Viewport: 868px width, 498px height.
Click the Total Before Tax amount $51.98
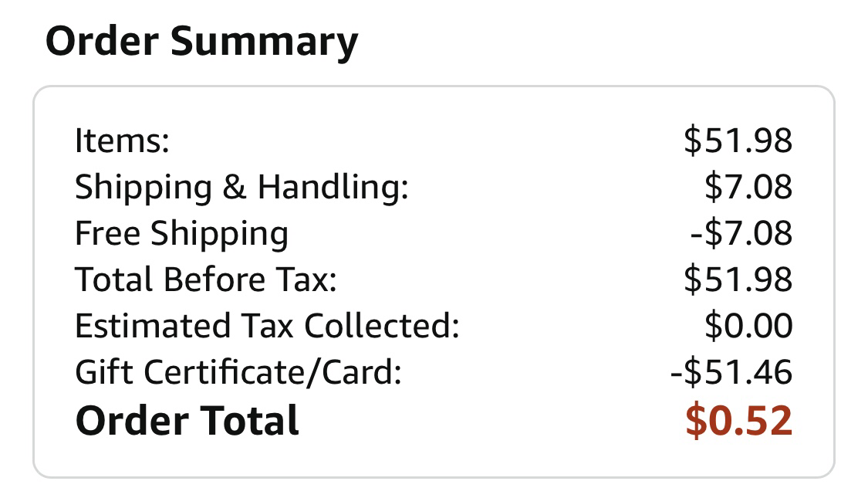(738, 279)
